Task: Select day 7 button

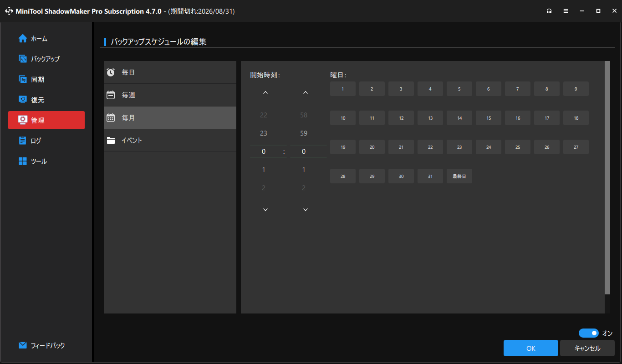Action: [518, 89]
